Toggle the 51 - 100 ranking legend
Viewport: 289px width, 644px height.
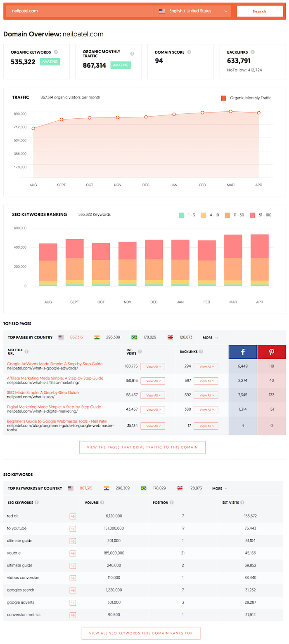click(261, 215)
